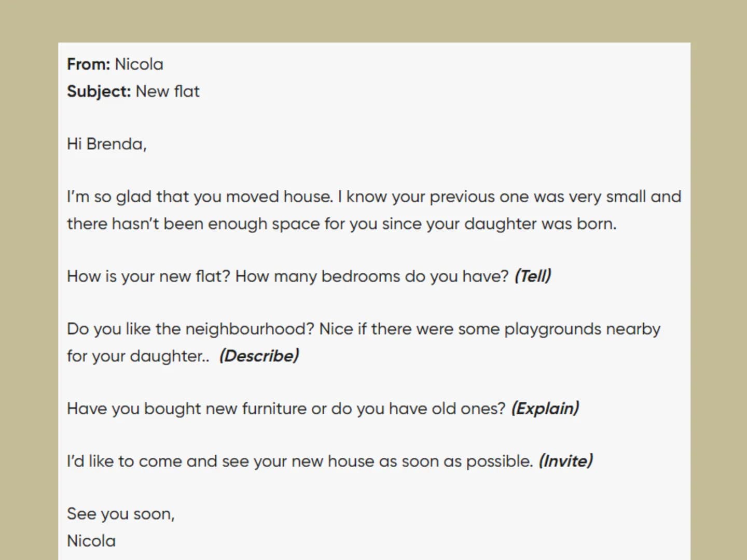
Task: Click the signature Nicola at bottom
Action: (x=91, y=541)
